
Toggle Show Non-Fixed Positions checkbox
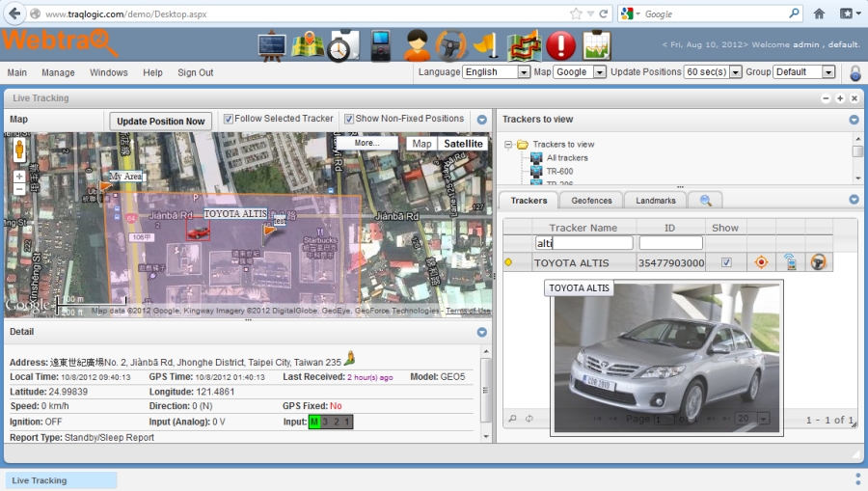(x=349, y=119)
